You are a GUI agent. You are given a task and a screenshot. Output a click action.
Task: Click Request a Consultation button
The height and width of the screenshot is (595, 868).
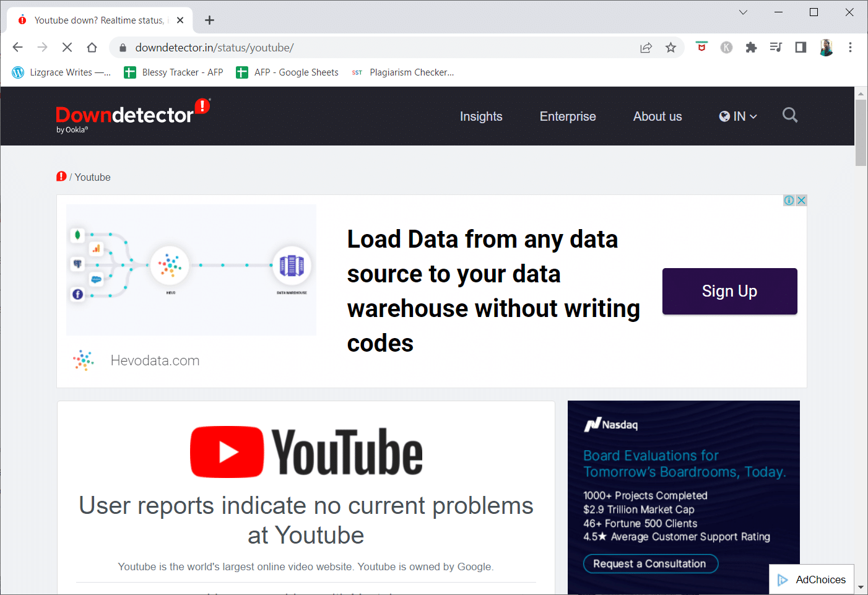(x=651, y=563)
